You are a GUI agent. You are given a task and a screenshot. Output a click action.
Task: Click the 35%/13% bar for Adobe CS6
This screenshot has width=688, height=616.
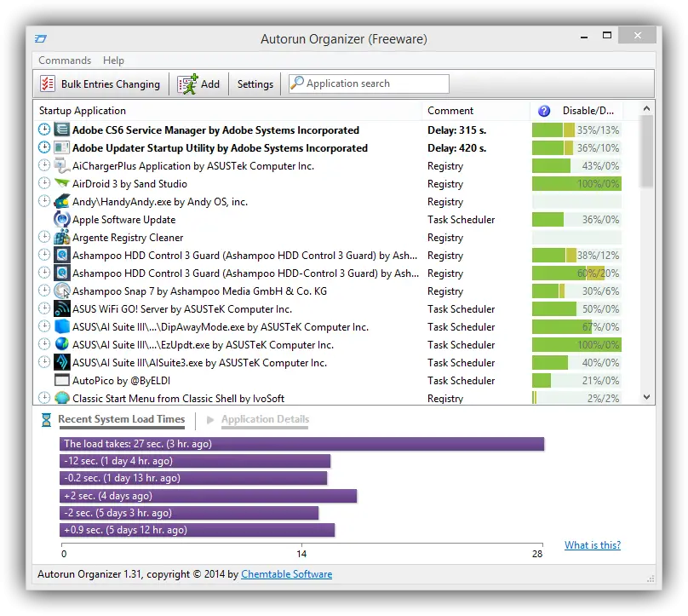(x=576, y=130)
